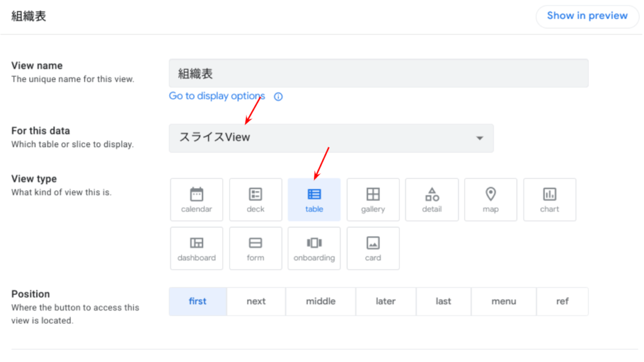Viewport: 644px width, 362px height.
Task: Open Go to display options link
Action: pos(217,96)
